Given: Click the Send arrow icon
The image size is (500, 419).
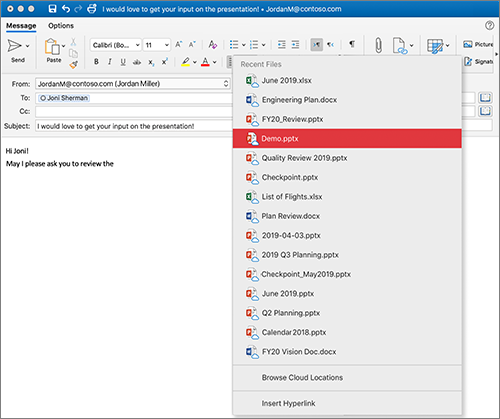Looking at the screenshot, I should 14,46.
